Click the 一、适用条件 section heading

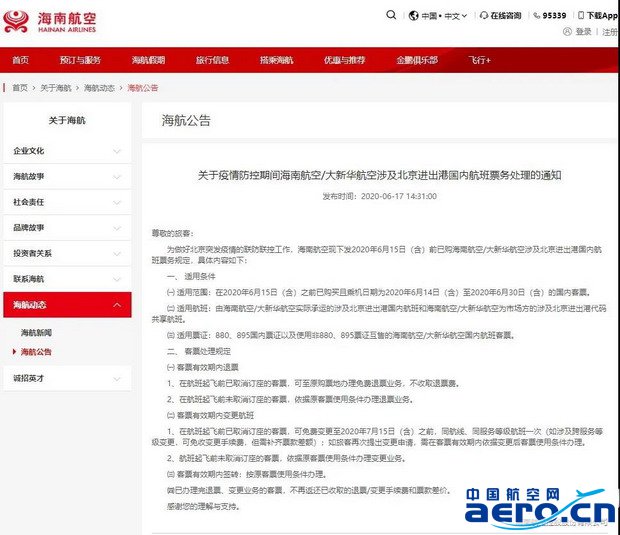tap(191, 276)
